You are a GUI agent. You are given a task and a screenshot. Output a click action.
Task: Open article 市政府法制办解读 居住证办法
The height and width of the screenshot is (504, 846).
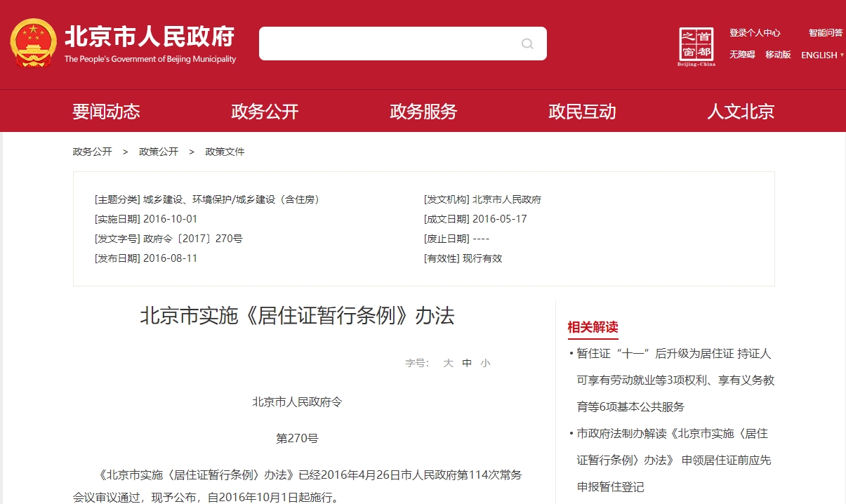674,460
